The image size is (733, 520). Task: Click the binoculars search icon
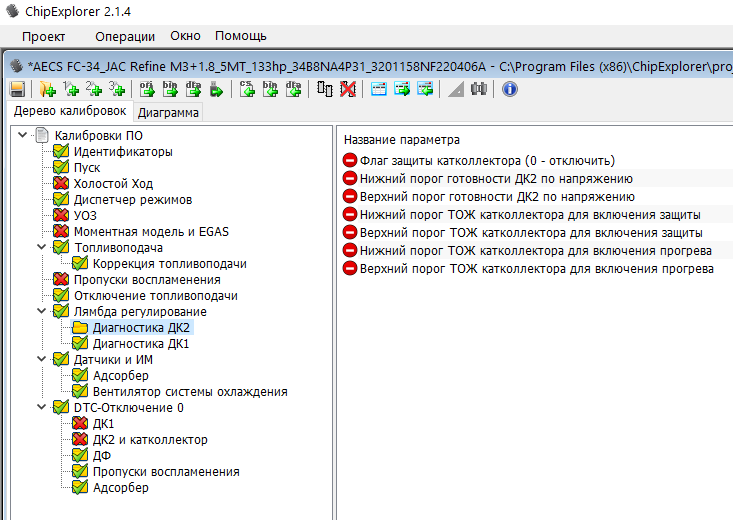[478, 89]
